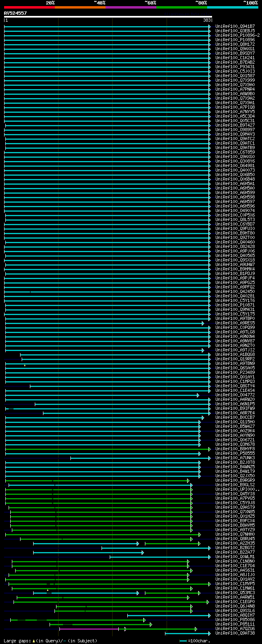Screen dimensions: 262x644
Task: Select label UniRef100_A8W9B0
Action: 235,94
